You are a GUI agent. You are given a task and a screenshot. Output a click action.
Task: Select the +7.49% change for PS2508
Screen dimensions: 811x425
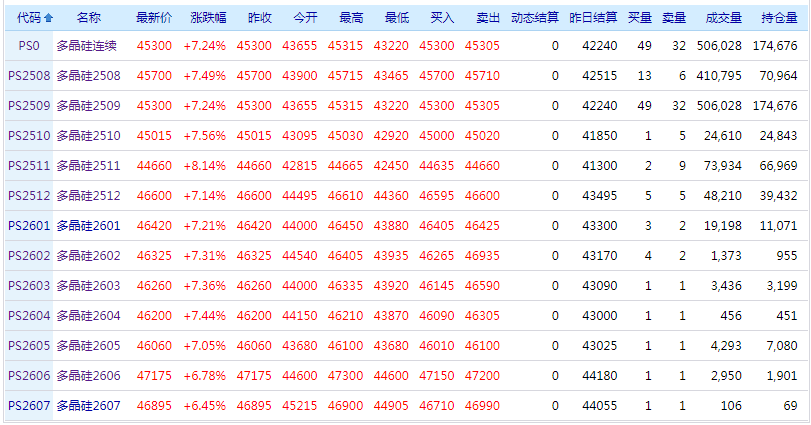[205, 75]
